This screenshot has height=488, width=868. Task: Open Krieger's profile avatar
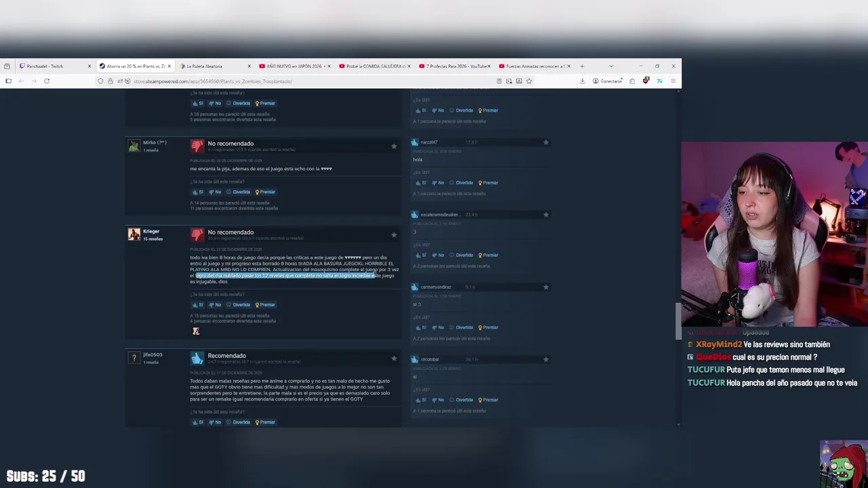tap(134, 235)
